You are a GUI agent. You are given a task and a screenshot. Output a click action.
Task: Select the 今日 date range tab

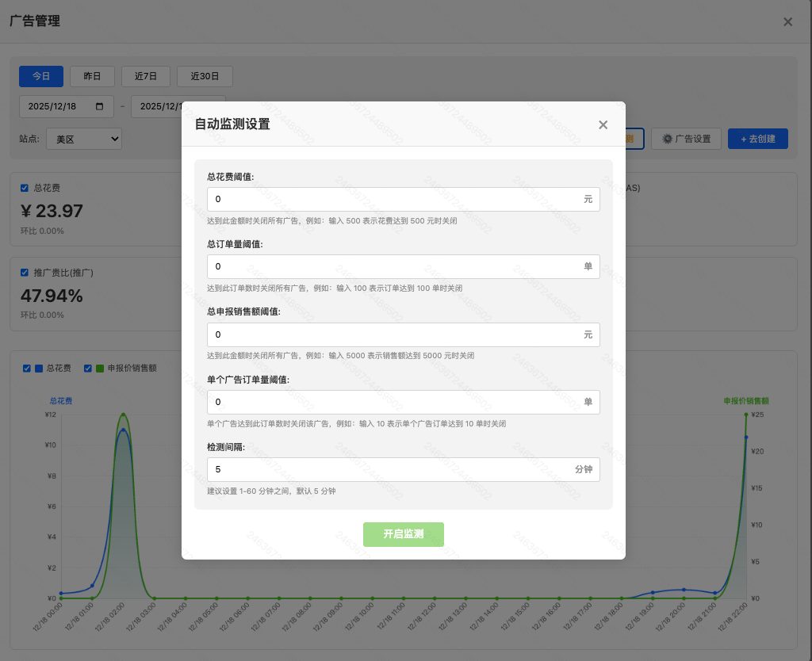[x=41, y=76]
